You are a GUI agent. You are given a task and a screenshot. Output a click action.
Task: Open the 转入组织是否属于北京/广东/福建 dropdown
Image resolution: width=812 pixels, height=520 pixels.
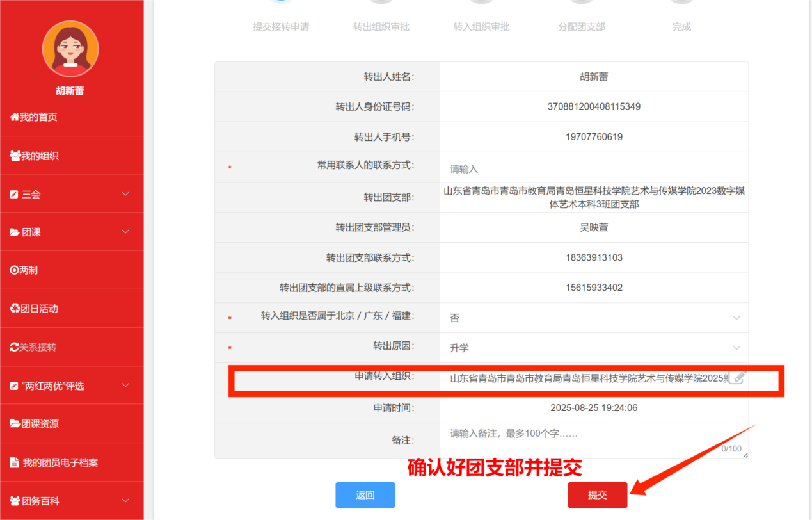click(593, 318)
